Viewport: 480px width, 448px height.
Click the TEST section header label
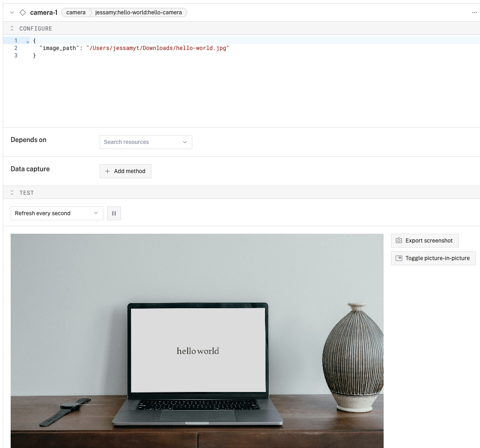(x=26, y=193)
